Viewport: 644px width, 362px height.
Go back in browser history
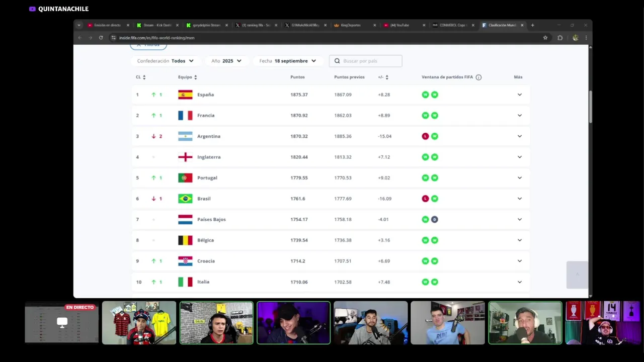79,38
